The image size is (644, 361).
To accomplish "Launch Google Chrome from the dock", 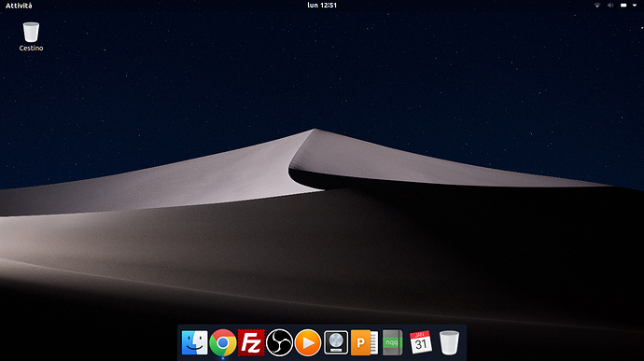I will [223, 342].
